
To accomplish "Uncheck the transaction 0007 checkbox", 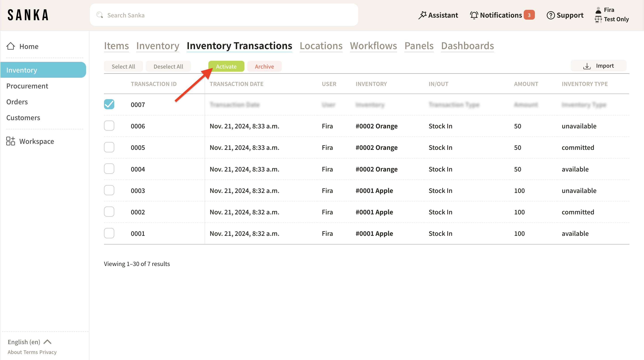I will [x=109, y=104].
